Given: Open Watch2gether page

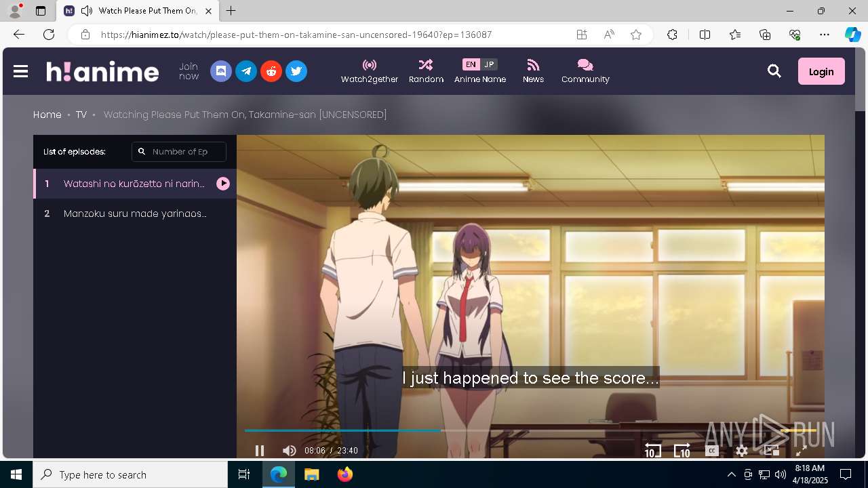Looking at the screenshot, I should click(x=370, y=71).
